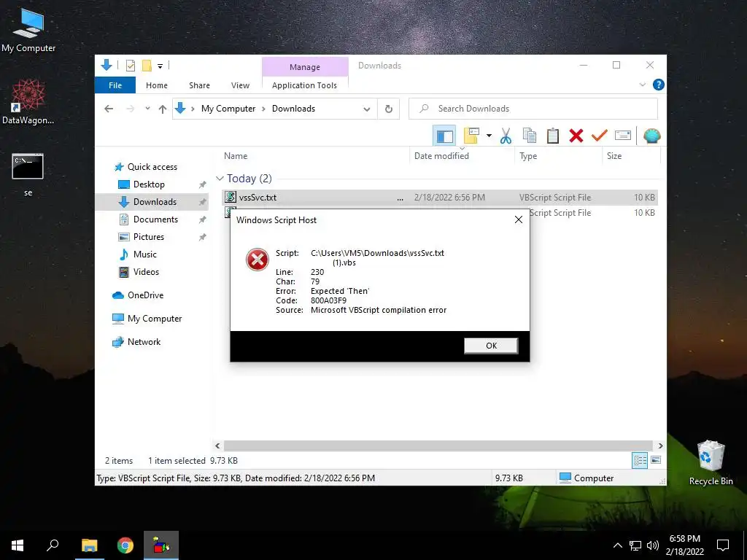Open the File ribbon menu
The height and width of the screenshot is (560, 747).
tap(115, 85)
